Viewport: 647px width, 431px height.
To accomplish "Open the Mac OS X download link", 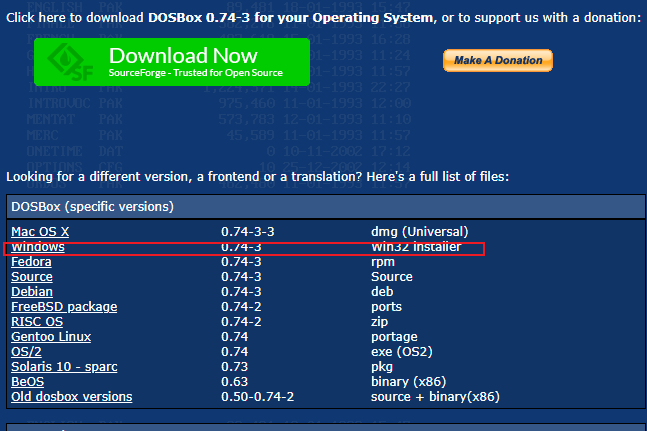I will coord(40,231).
